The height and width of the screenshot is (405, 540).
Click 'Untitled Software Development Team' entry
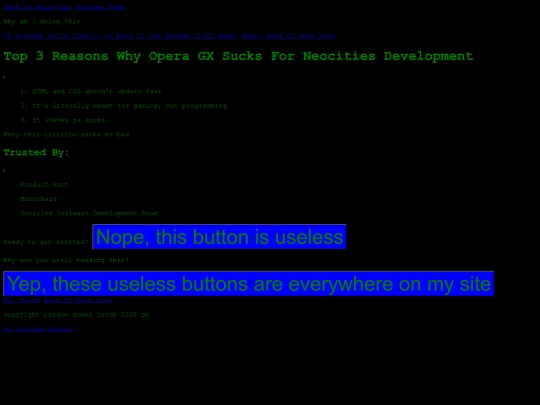point(89,214)
